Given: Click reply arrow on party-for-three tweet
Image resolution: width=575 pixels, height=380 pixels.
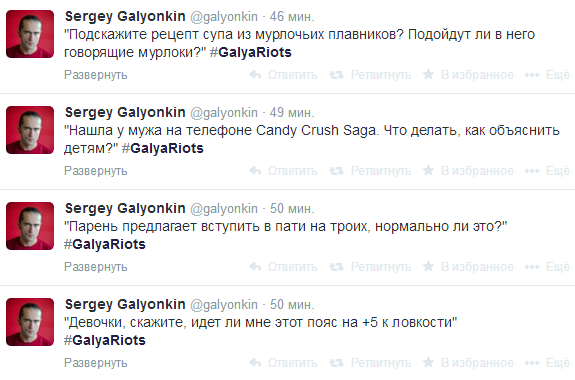Looking at the screenshot, I should (255, 267).
